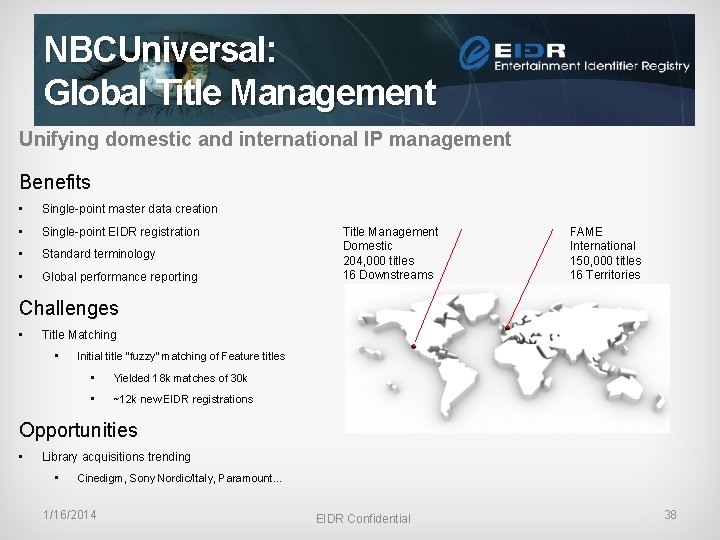The height and width of the screenshot is (540, 720).
Task: Click 'Entertainment Identifier Registry' tagline
Action: 592,66
